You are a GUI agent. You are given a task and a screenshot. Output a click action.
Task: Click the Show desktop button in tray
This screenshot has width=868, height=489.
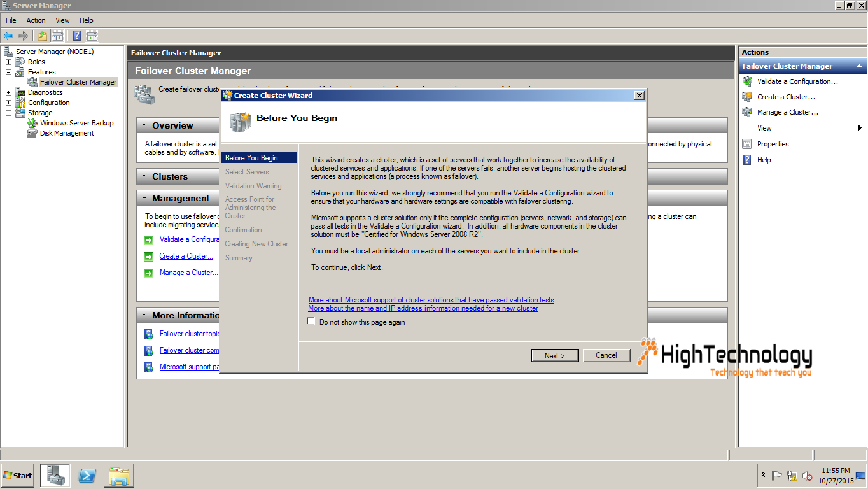click(861, 476)
